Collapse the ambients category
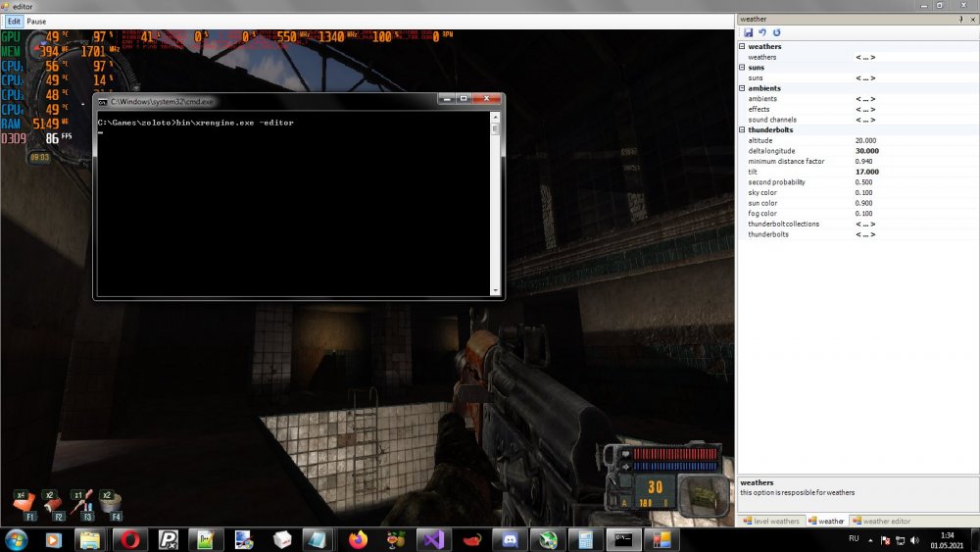Screen dimensions: 980x552 click(x=742, y=88)
